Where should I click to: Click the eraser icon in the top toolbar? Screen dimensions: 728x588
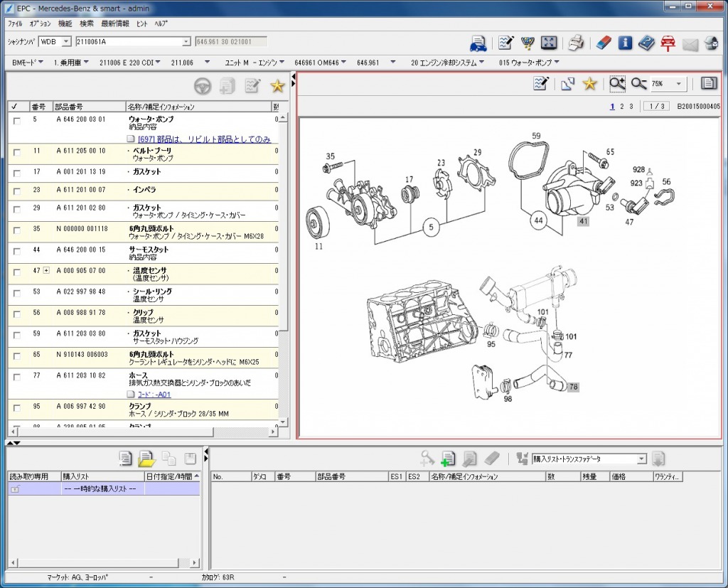pos(604,43)
